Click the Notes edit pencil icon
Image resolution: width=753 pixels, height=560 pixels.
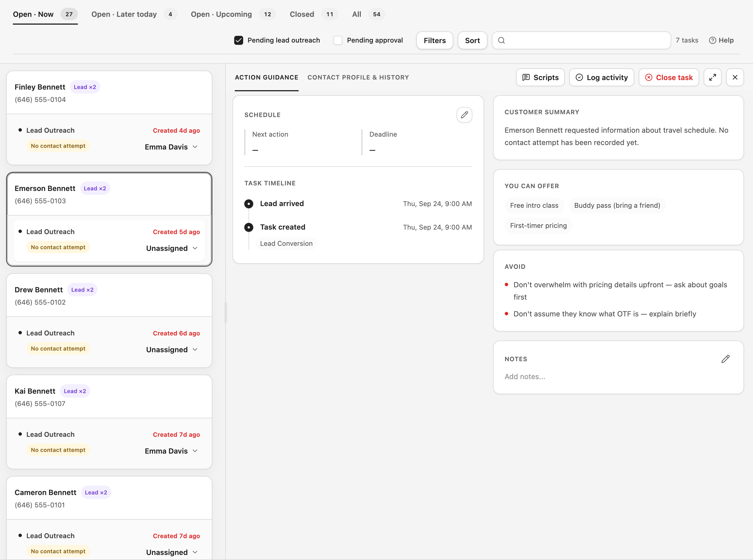click(x=725, y=359)
